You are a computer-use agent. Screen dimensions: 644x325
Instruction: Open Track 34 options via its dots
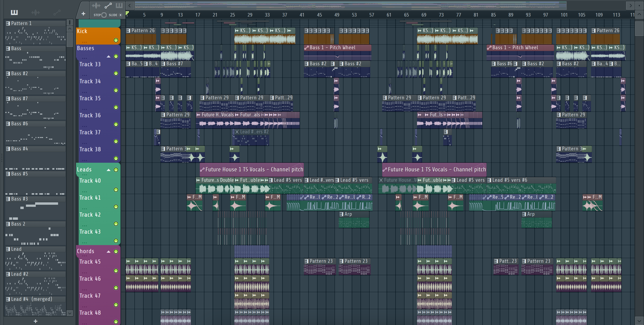coord(85,92)
